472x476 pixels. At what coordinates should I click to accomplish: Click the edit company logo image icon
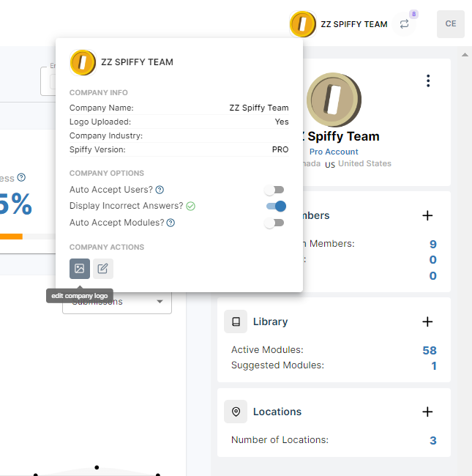(x=80, y=269)
